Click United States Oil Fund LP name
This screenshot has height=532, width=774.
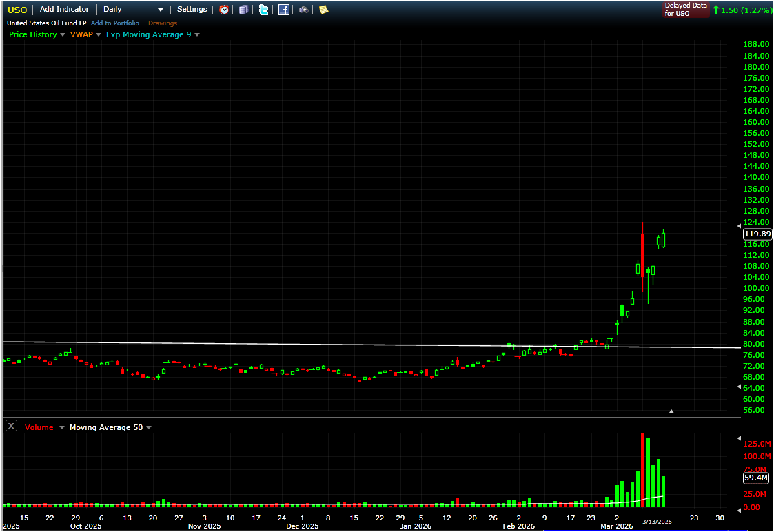[46, 23]
